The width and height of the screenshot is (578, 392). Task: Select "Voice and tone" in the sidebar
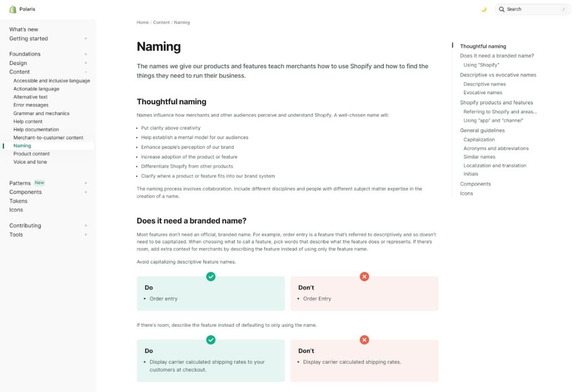(x=30, y=161)
